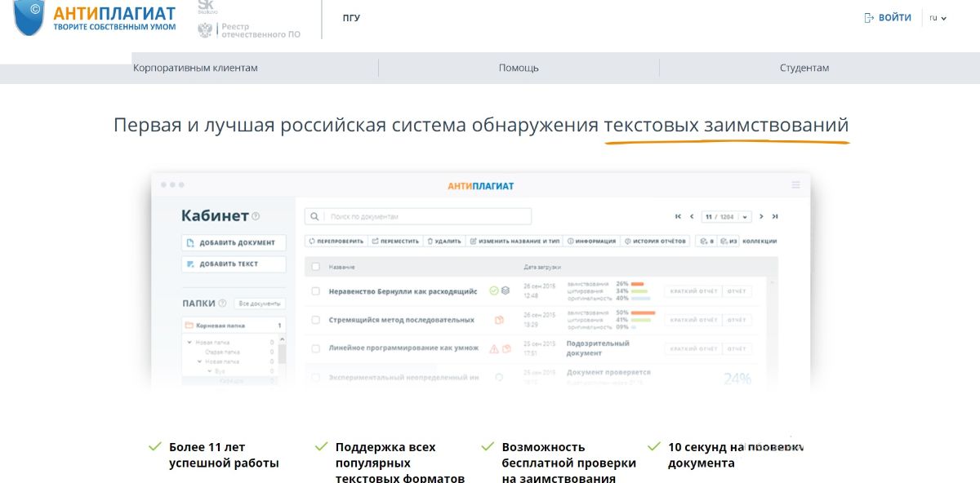This screenshot has height=483, width=980.
Task: Click the hamburger menu in preview header
Action: [x=796, y=185]
